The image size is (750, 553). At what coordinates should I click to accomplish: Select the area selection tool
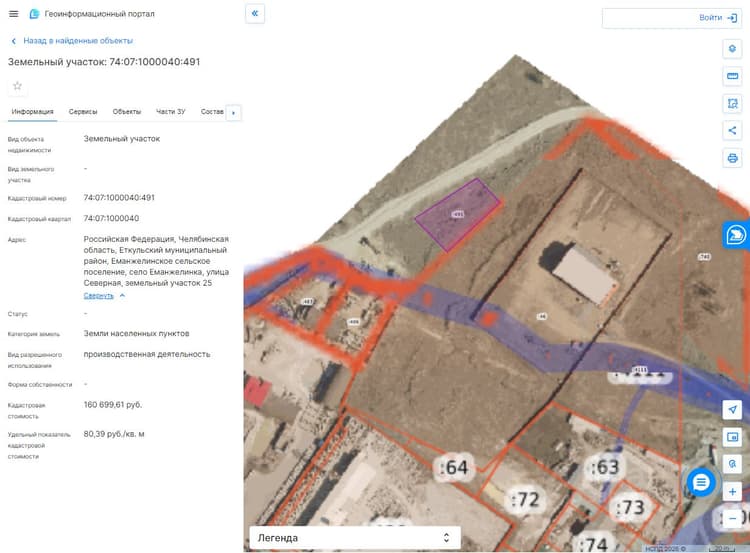point(732,103)
